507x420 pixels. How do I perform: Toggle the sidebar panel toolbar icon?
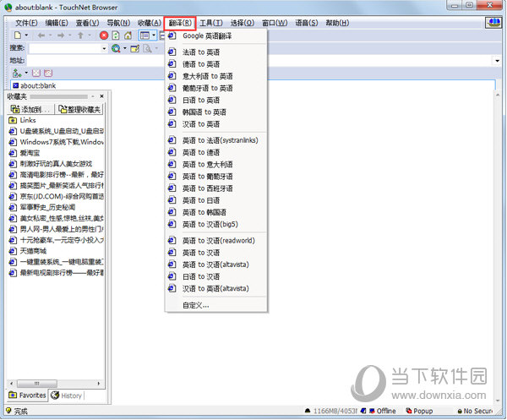click(144, 35)
